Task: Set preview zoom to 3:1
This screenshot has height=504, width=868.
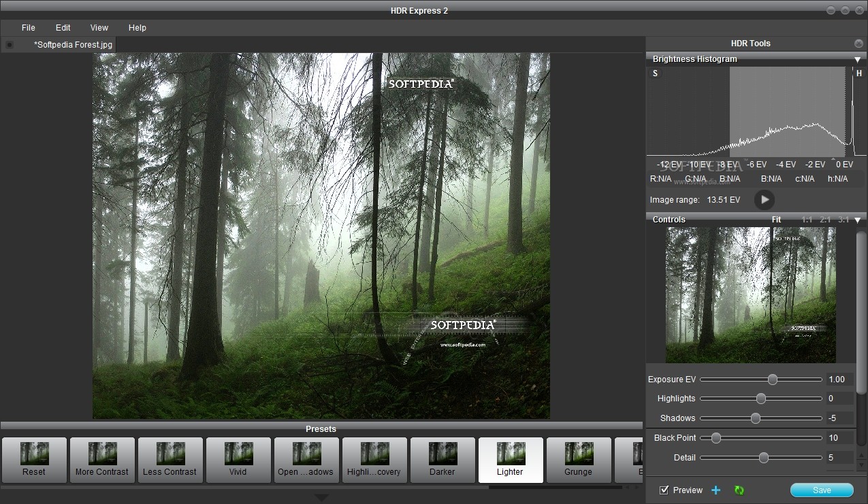Action: click(x=843, y=220)
